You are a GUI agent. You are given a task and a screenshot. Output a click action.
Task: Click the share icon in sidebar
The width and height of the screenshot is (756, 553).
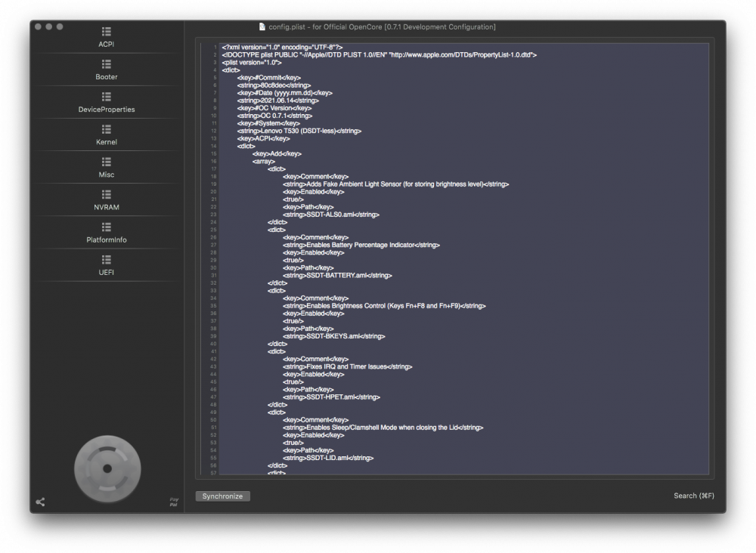click(41, 502)
